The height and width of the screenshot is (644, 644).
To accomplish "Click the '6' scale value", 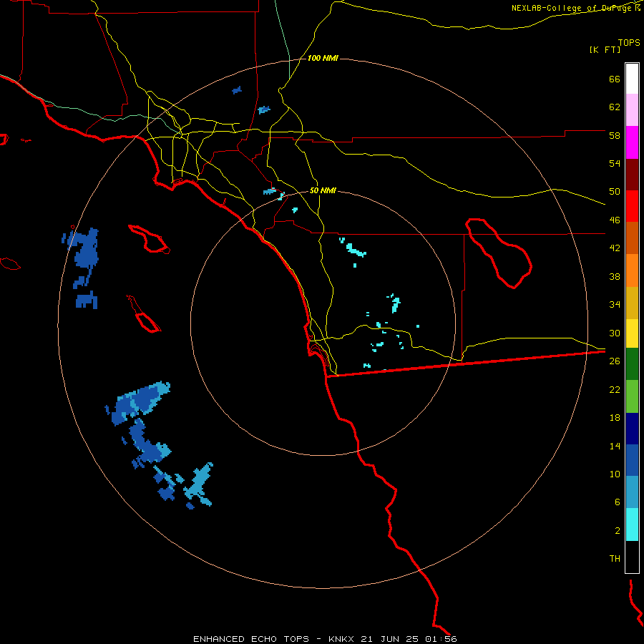I will (618, 502).
